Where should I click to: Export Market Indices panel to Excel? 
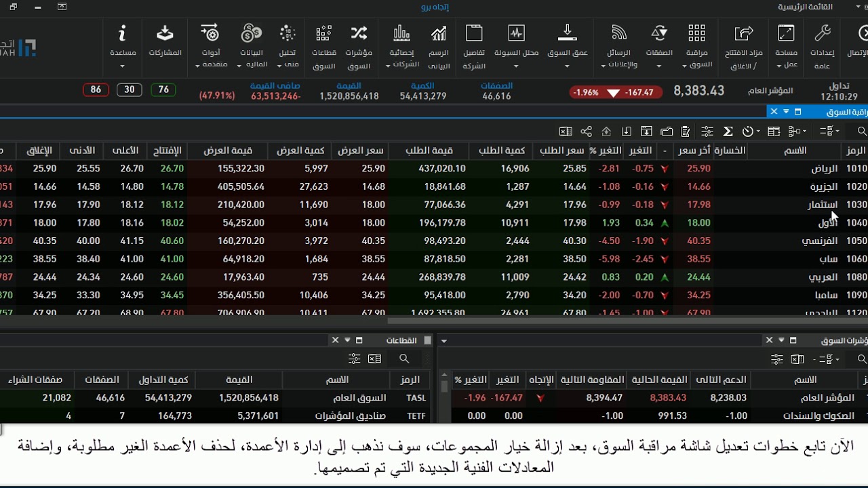(797, 359)
